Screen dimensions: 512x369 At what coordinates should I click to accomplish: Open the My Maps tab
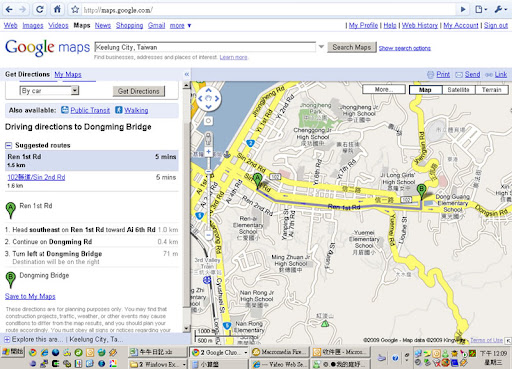click(68, 74)
